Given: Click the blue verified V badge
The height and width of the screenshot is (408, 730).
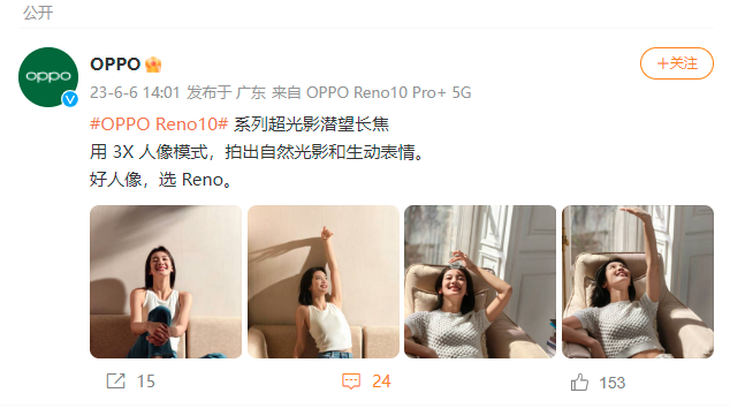Looking at the screenshot, I should 70,99.
